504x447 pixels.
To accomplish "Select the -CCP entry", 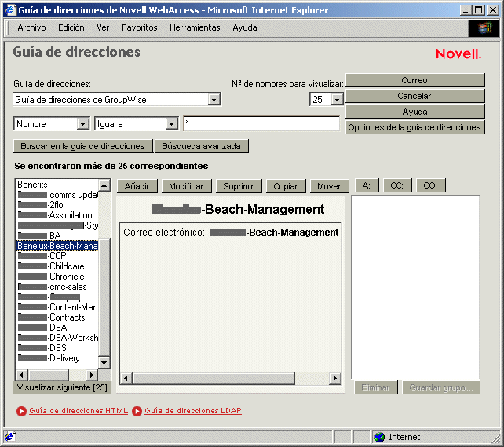I will [x=57, y=256].
